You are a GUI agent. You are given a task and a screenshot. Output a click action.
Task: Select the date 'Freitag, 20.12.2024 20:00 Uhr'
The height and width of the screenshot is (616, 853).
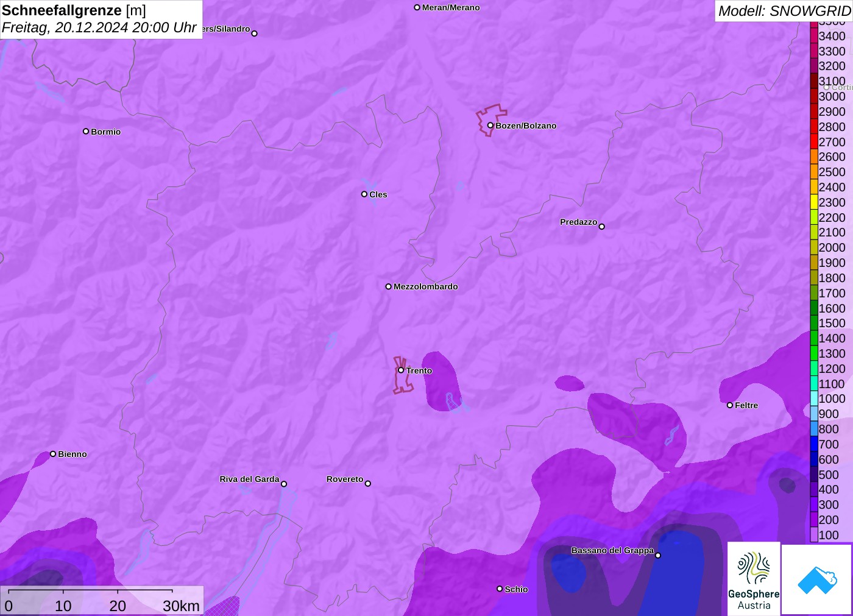(x=99, y=27)
